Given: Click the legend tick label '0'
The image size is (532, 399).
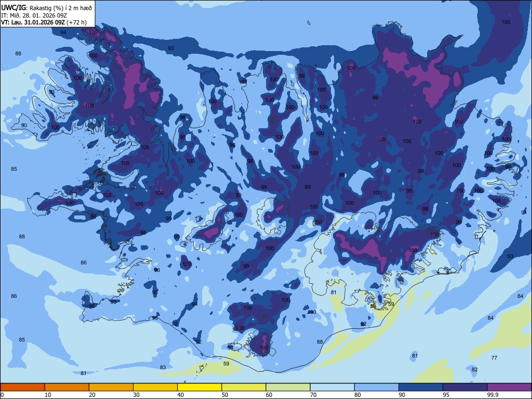Looking at the screenshot, I should 2,395.
